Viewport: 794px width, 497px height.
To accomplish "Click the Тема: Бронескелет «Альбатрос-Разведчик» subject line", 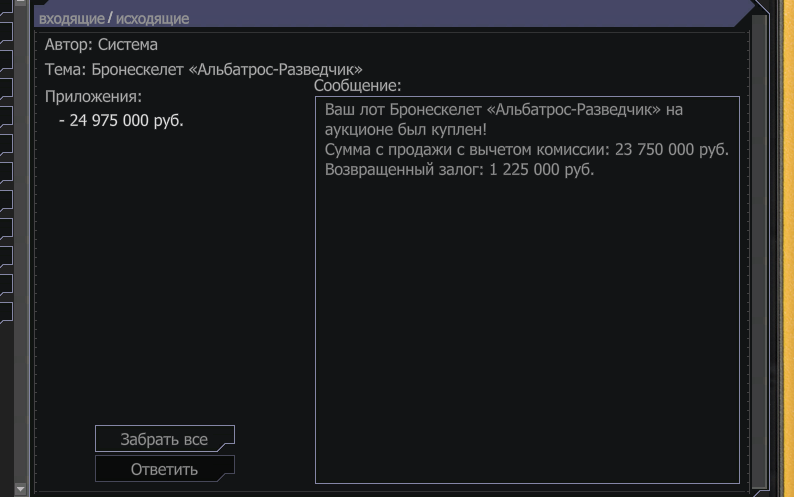I will click(204, 69).
